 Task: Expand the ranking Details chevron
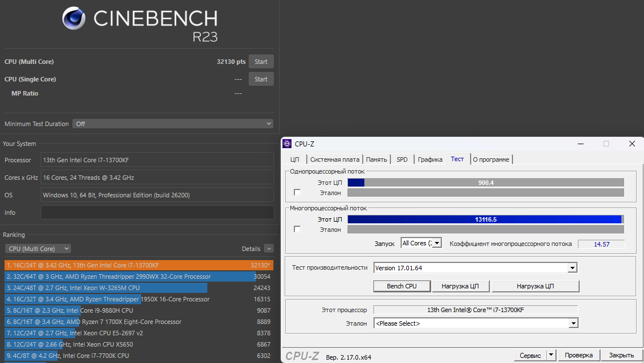269,249
